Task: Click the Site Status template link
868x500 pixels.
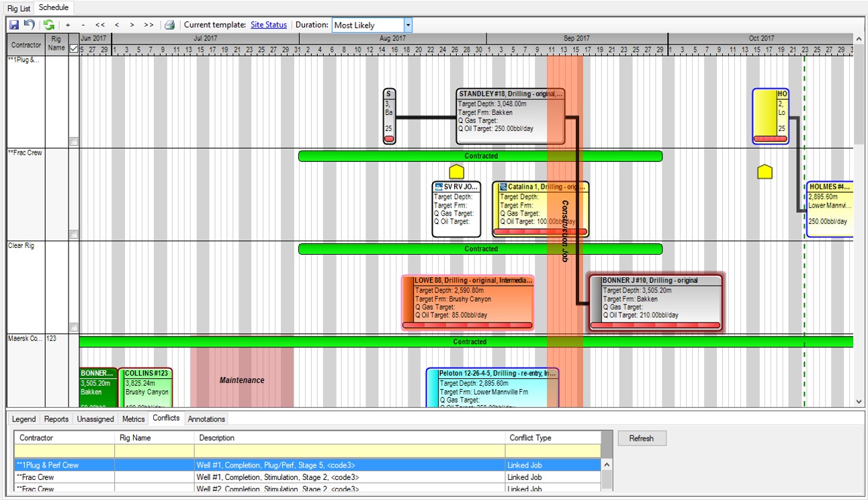Action: (269, 25)
